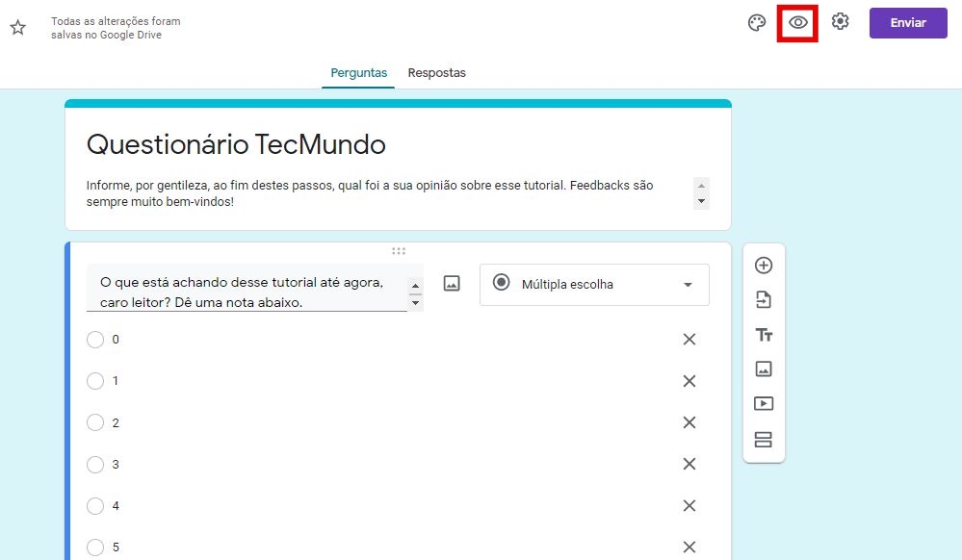Add an image to the question
The width and height of the screenshot is (962, 560).
pos(452,284)
